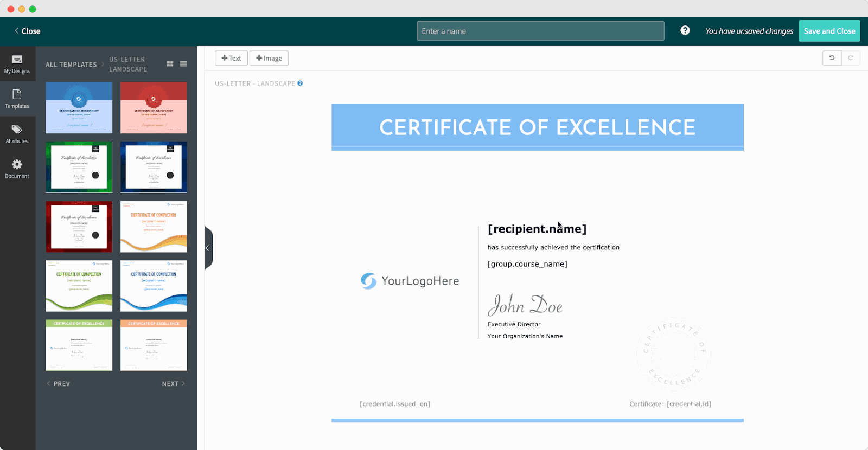The width and height of the screenshot is (868, 450).
Task: Add a Text element
Action: [231, 58]
